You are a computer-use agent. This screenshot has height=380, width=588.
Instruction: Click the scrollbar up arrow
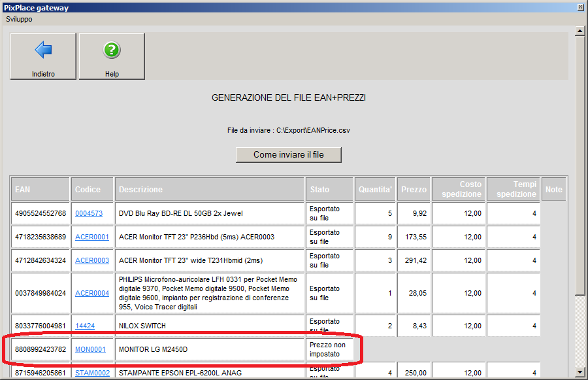(580, 31)
